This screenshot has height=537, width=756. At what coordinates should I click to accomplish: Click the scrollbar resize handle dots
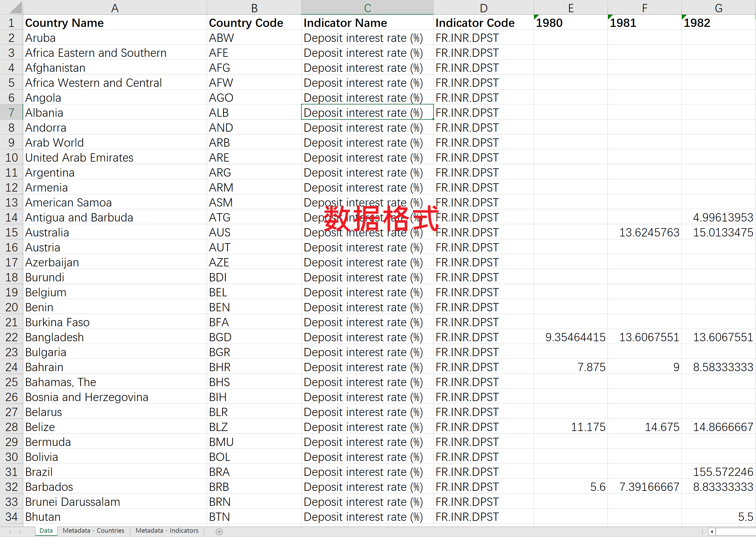(x=702, y=532)
